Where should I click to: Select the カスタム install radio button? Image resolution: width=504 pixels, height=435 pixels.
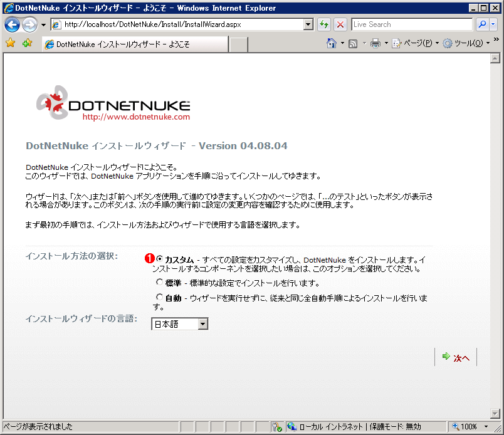(x=159, y=258)
